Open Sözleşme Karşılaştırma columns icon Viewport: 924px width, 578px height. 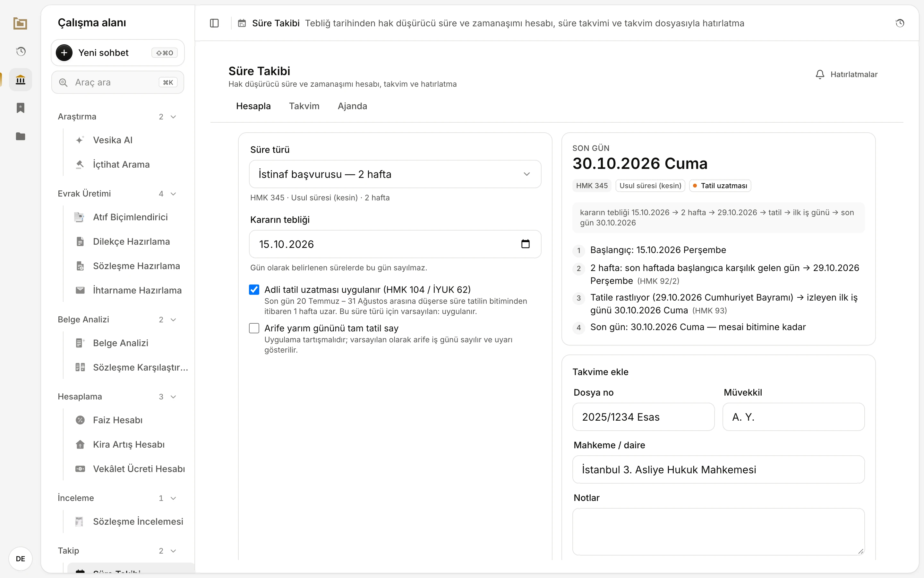(80, 367)
